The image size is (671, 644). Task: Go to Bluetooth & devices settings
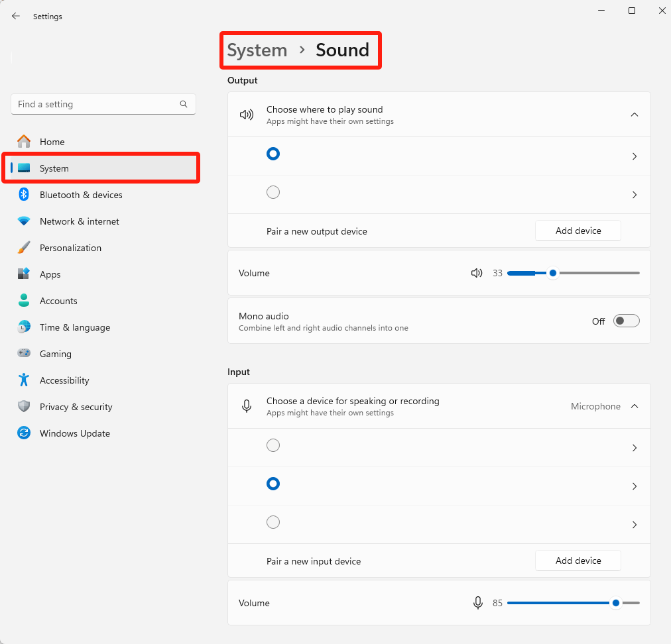(x=103, y=195)
